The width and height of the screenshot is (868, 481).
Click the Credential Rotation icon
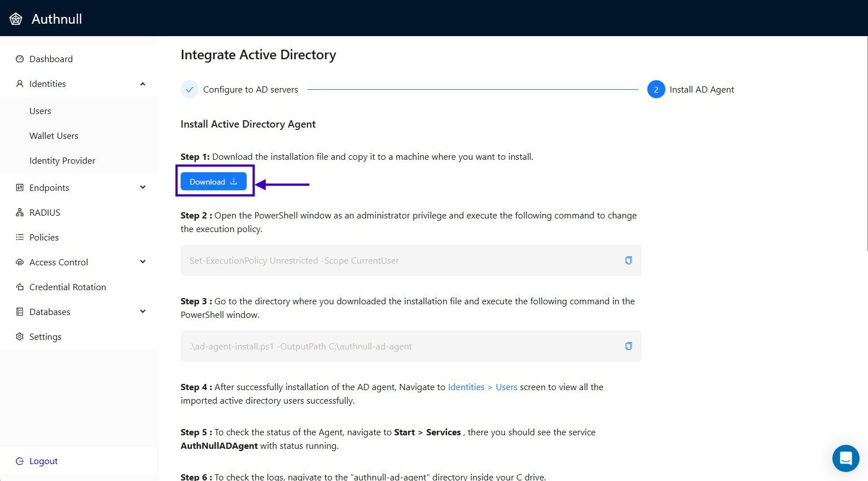point(20,287)
